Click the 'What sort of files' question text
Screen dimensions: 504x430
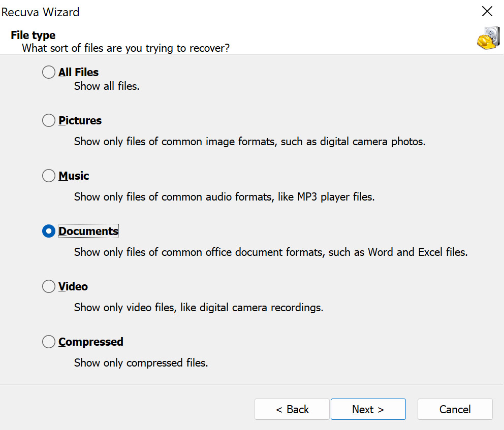click(x=125, y=48)
